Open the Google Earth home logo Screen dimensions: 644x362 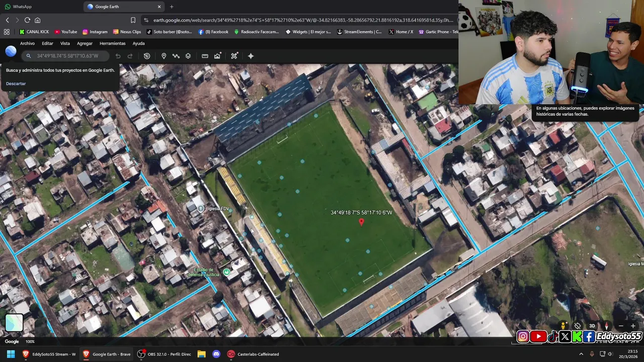pos(11,51)
